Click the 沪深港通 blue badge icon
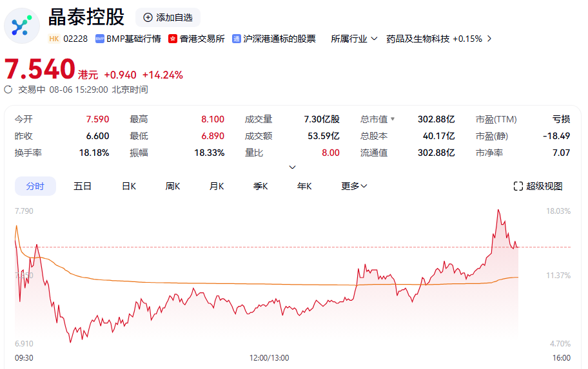The width and height of the screenshot is (588, 369). click(237, 39)
